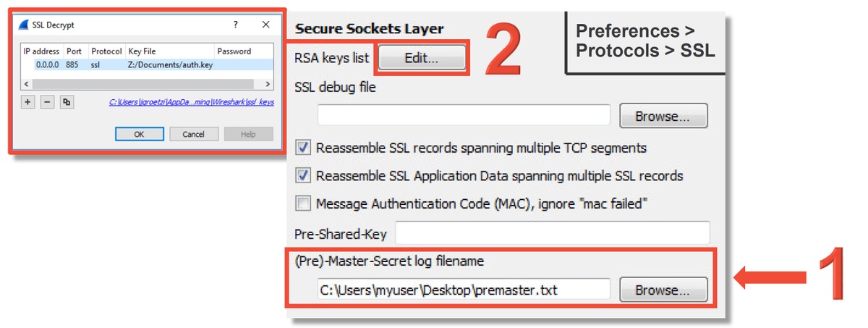Click the Wireshark fin icon
This screenshot has width=868, height=328.
[24, 25]
